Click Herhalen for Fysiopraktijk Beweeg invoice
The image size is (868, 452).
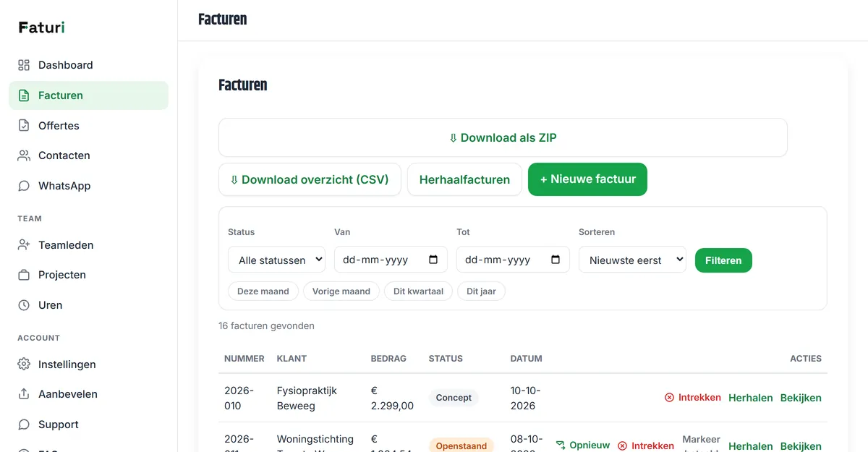click(750, 398)
